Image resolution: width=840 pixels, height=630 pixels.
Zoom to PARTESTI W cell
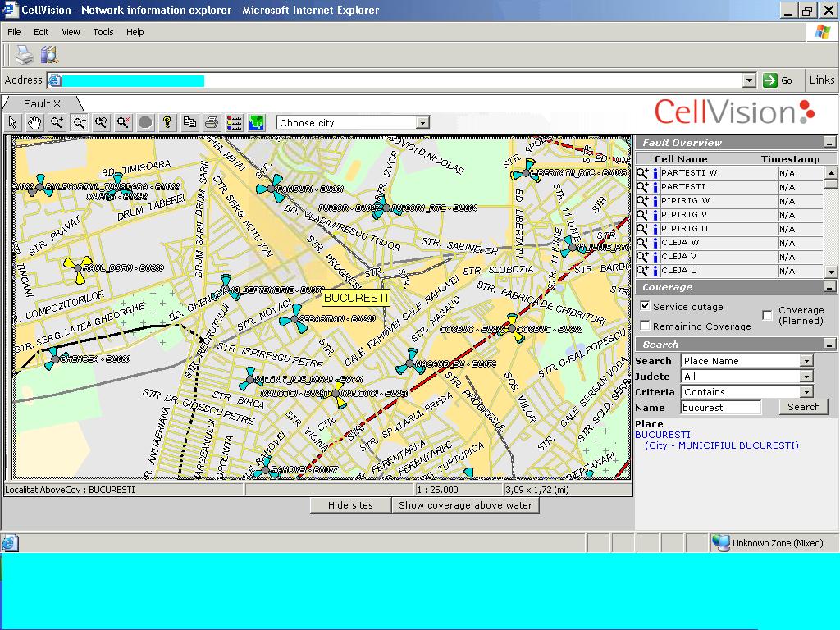pyautogui.click(x=643, y=173)
